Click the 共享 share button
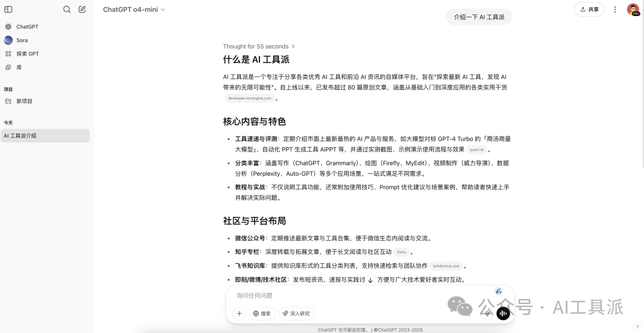644x333 pixels. click(x=589, y=10)
